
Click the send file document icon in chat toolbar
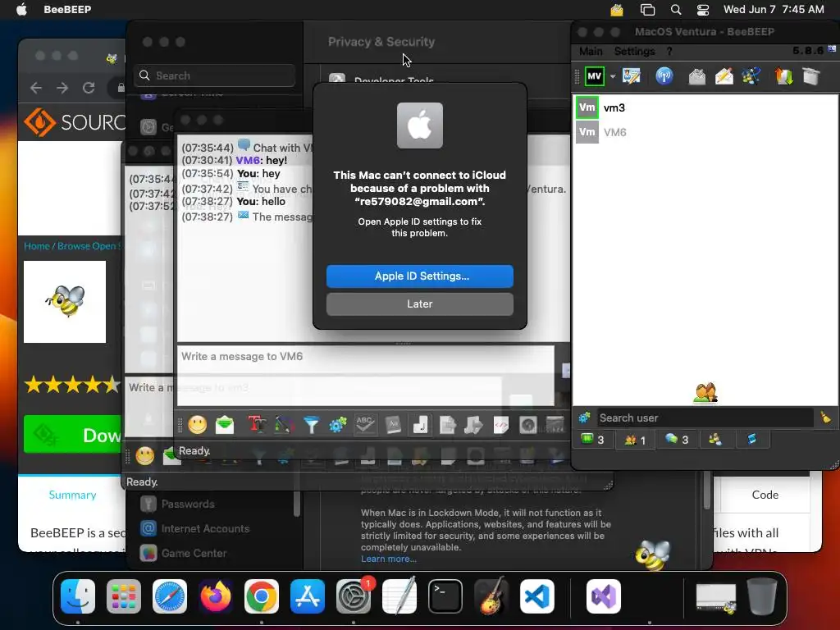coord(447,425)
